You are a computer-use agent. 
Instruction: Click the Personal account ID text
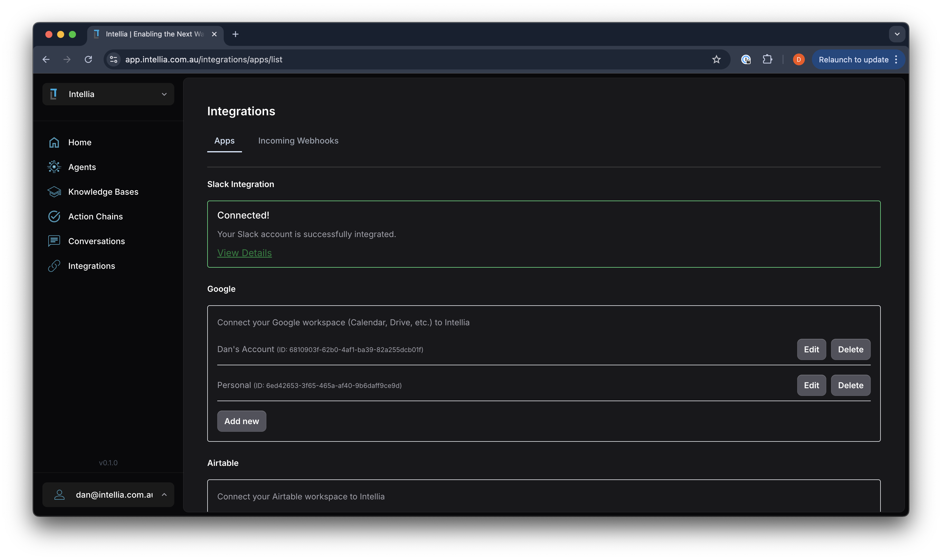pyautogui.click(x=327, y=385)
